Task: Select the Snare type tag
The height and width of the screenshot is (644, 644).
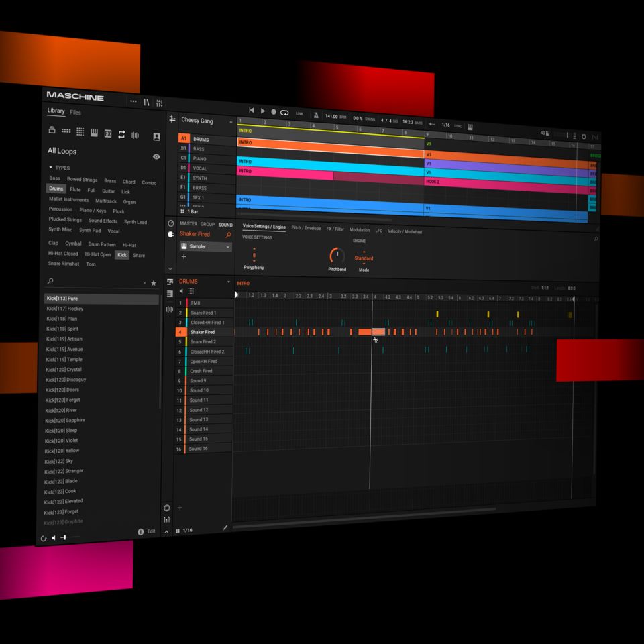Action: [x=139, y=255]
